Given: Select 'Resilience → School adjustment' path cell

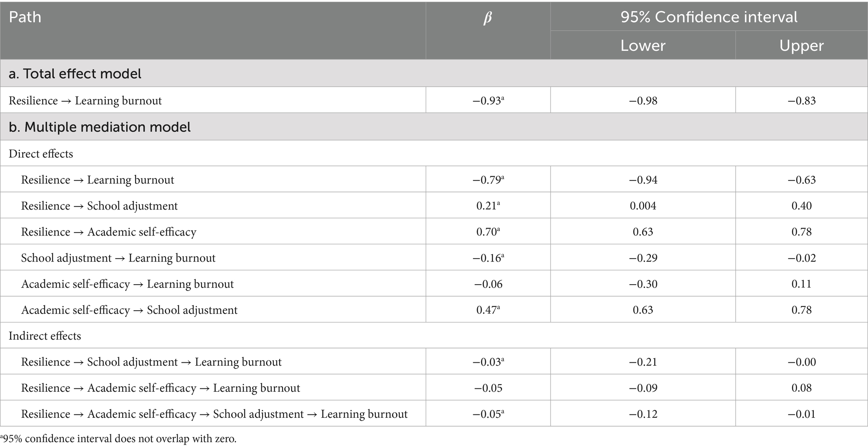Looking at the screenshot, I should pos(100,206).
